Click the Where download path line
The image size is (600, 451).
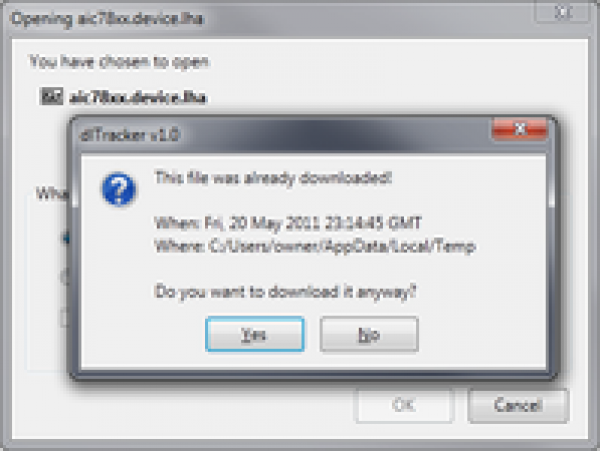pos(315,246)
